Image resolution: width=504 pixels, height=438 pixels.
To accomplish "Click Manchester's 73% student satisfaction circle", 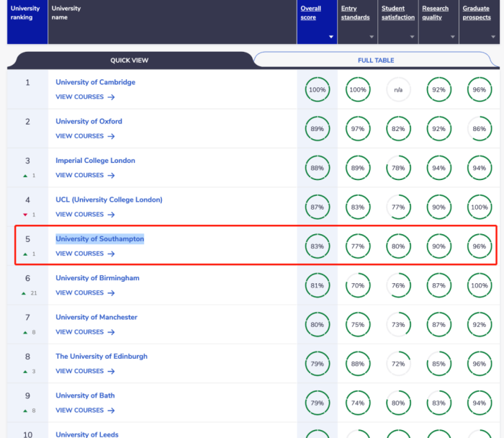I will pos(398,324).
